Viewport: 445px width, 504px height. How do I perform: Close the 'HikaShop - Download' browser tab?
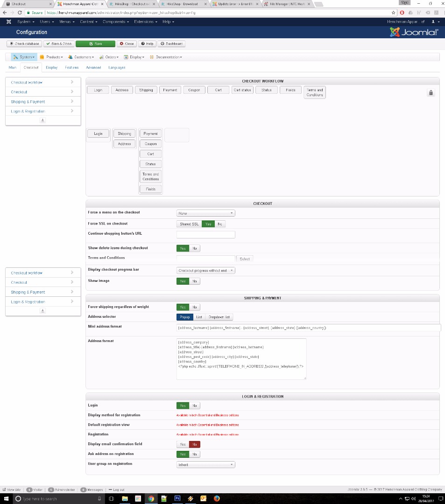(205, 4)
